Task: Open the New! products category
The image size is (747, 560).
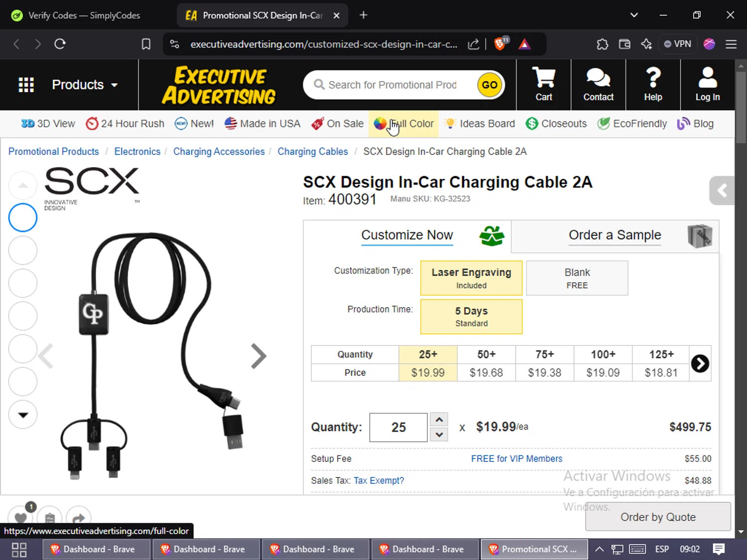Action: tap(194, 123)
